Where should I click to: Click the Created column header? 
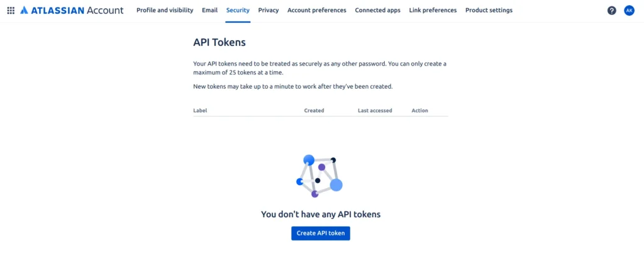(x=314, y=111)
